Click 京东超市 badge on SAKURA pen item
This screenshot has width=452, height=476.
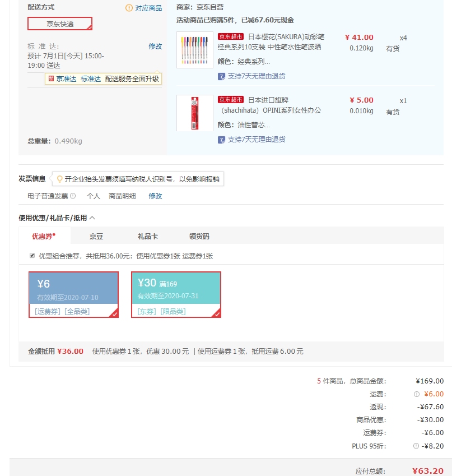click(x=231, y=37)
